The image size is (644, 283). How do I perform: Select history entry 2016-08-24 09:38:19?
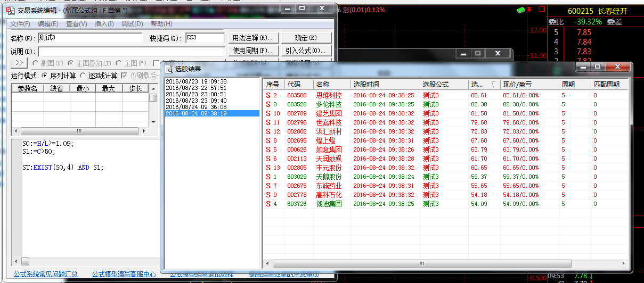pos(212,114)
